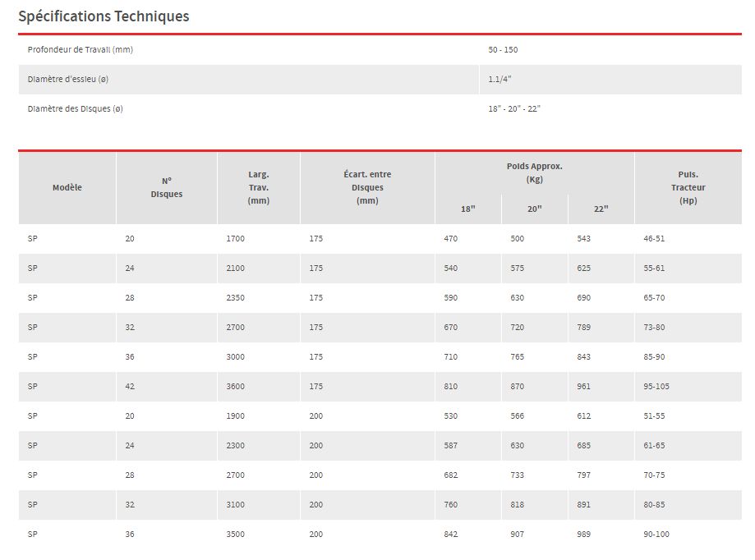The image size is (755, 560).
Task: Click the 18" weight sub-column header
Action: point(468,209)
